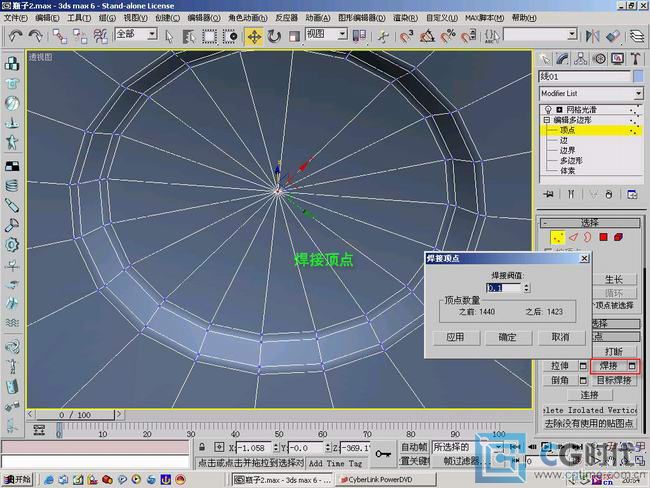Toggle the 网格光滑 modifier lightbulb

click(548, 109)
